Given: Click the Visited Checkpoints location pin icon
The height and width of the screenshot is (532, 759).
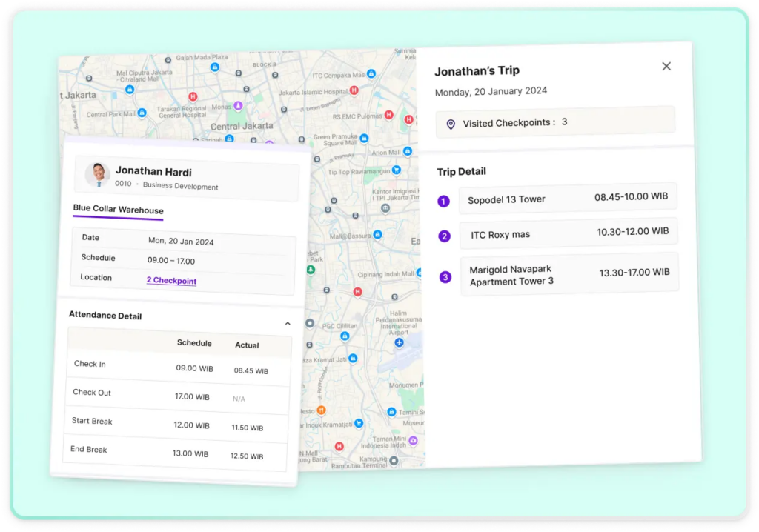Looking at the screenshot, I should [451, 124].
